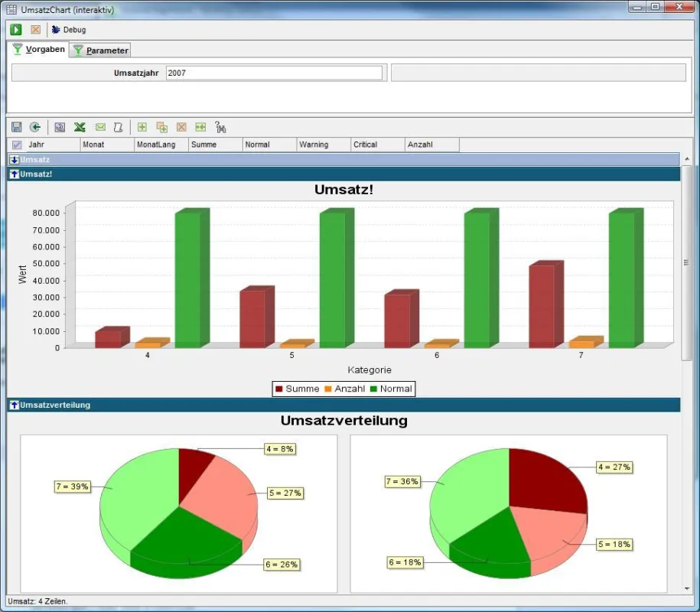Viewport: 700px width, 612px height.
Task: Collapse the Umsatz! chart section
Action: coord(15,174)
